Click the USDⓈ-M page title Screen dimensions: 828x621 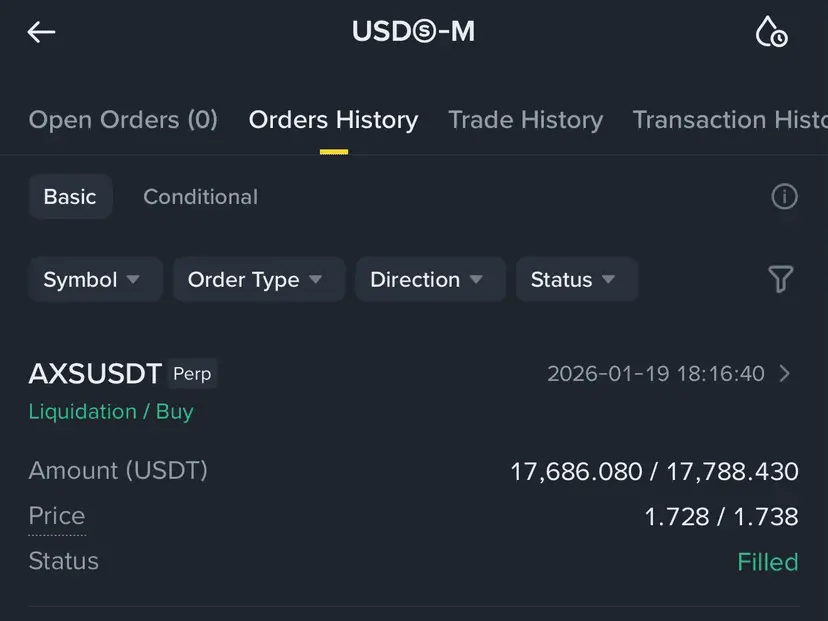(413, 32)
